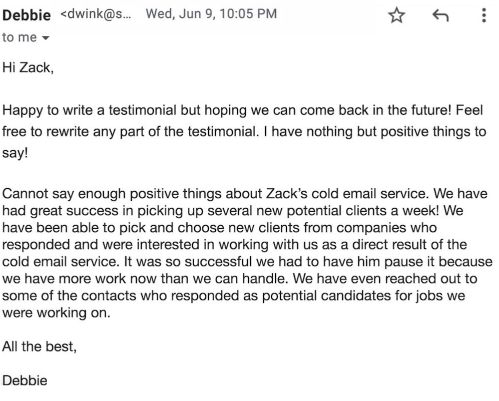Star this email from Debbie

click(x=397, y=15)
